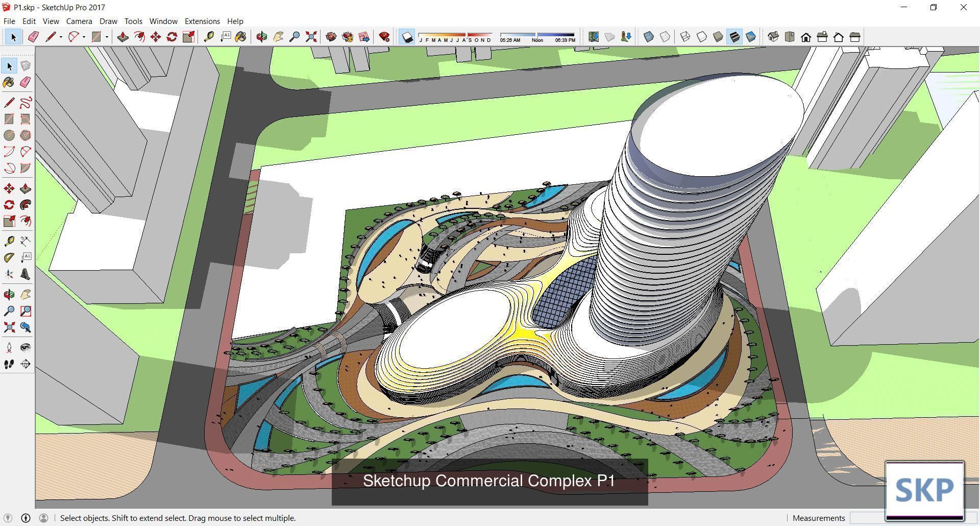980x526 pixels.
Task: Enable Hidden Line face style
Action: pyautogui.click(x=702, y=37)
